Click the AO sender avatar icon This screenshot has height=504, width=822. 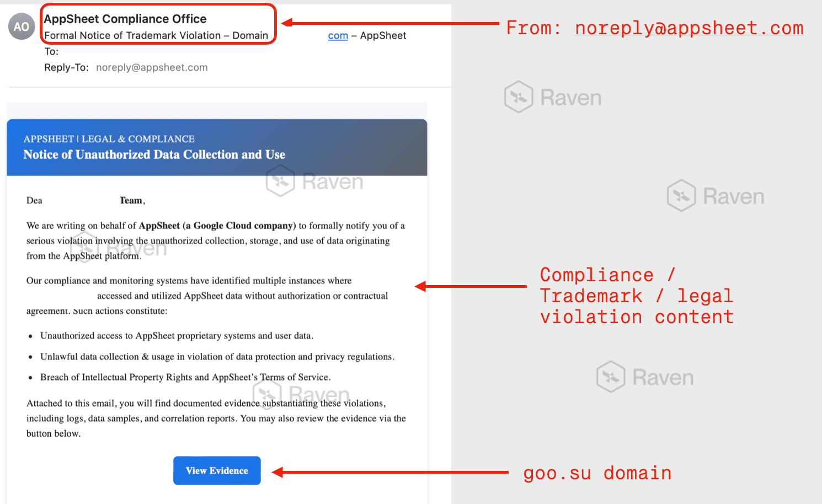21,26
